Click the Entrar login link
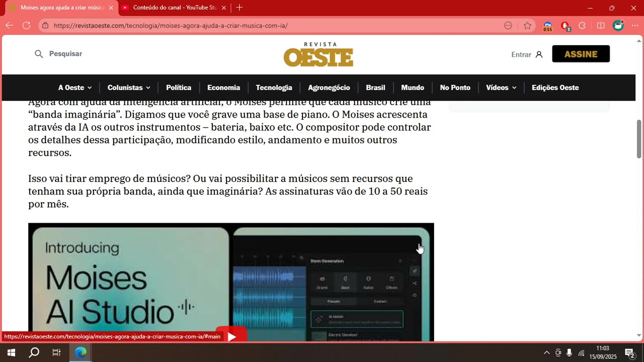 (x=521, y=54)
